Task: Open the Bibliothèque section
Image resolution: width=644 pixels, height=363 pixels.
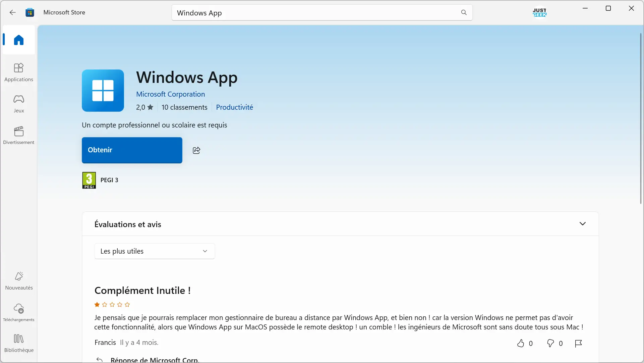Action: point(19,344)
